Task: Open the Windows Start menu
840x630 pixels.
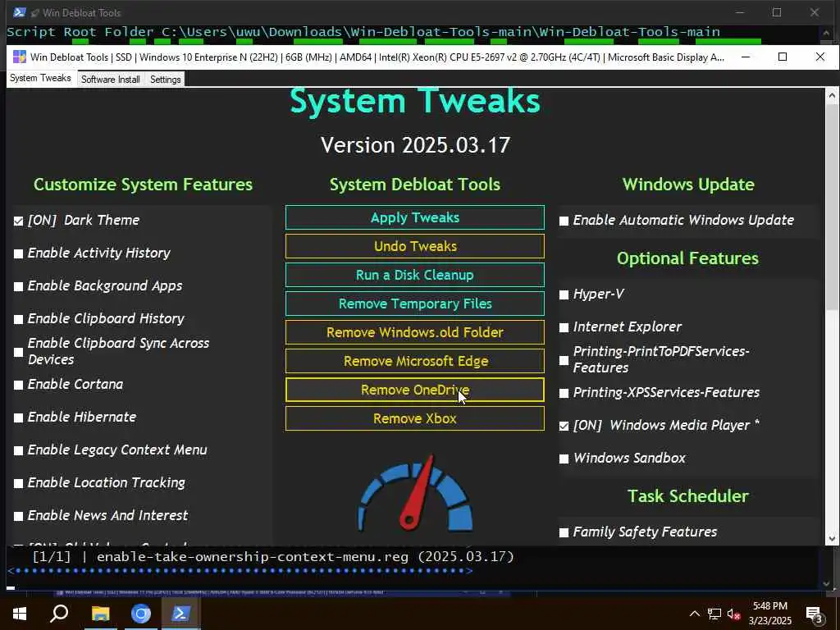Action: tap(20, 614)
